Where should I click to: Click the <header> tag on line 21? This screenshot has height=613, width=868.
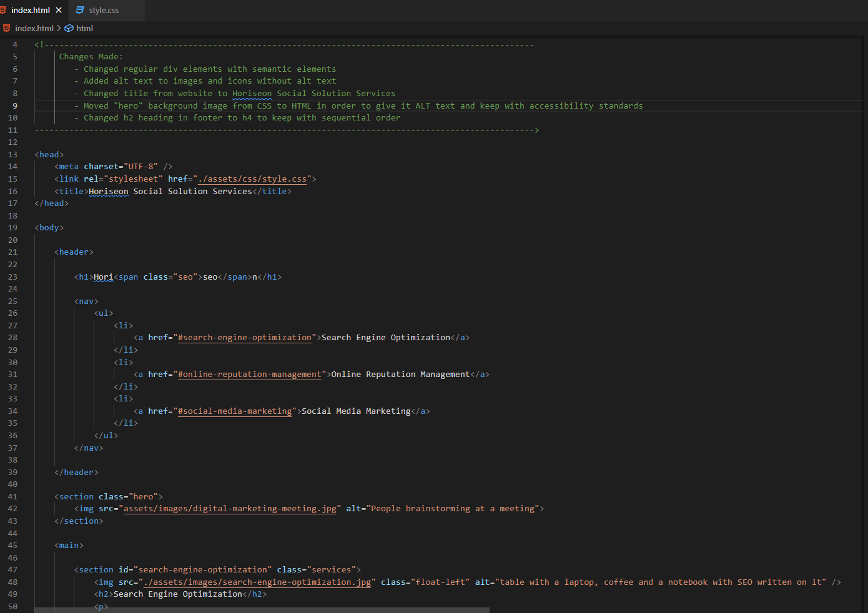point(73,252)
